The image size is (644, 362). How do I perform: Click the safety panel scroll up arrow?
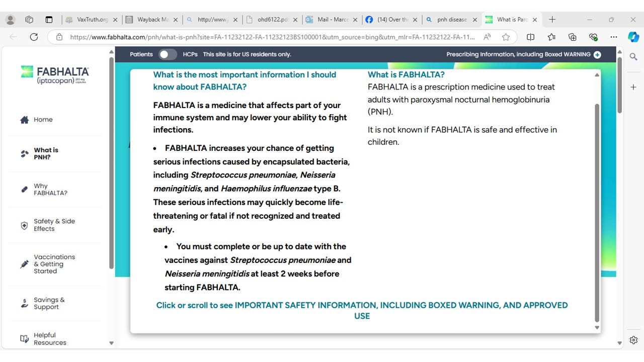(597, 75)
